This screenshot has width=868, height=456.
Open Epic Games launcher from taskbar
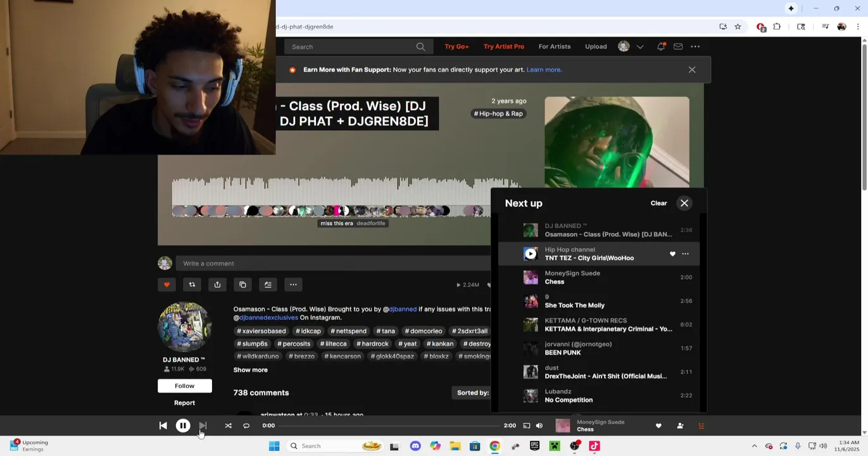click(534, 446)
